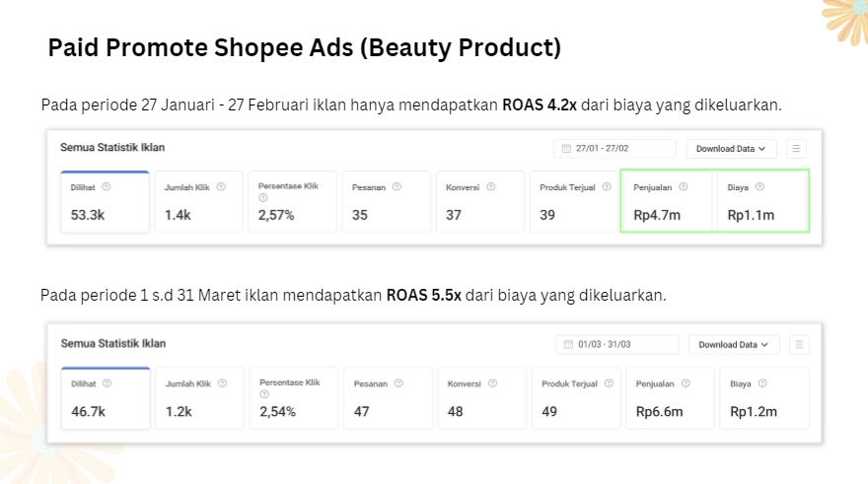Open the list menu icon next to the upper Download Data
Screen dimensions: 868x484
pyautogui.click(x=796, y=149)
